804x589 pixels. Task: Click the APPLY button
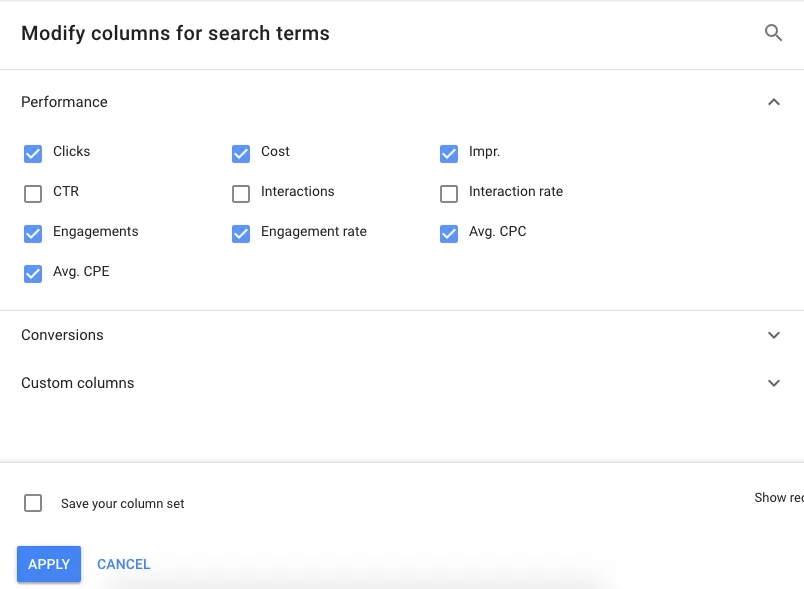[x=48, y=563]
